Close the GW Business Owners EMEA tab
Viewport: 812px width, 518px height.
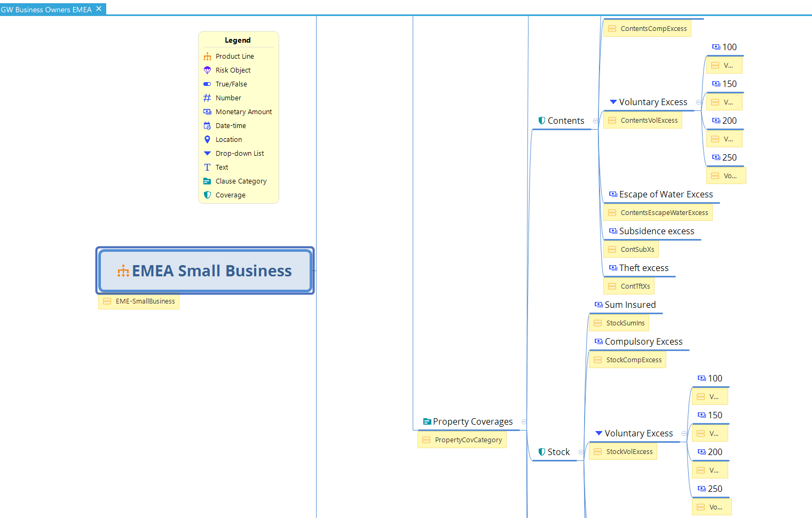click(x=99, y=9)
